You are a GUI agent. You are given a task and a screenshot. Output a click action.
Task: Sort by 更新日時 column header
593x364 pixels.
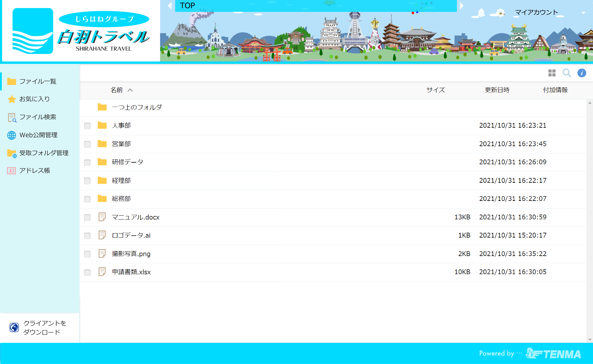coord(497,90)
